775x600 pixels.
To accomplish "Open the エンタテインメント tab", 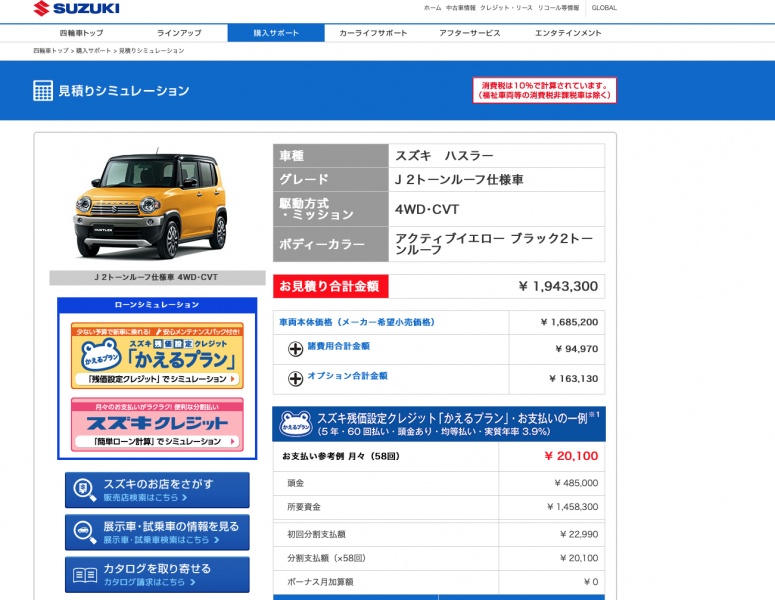I will point(568,33).
